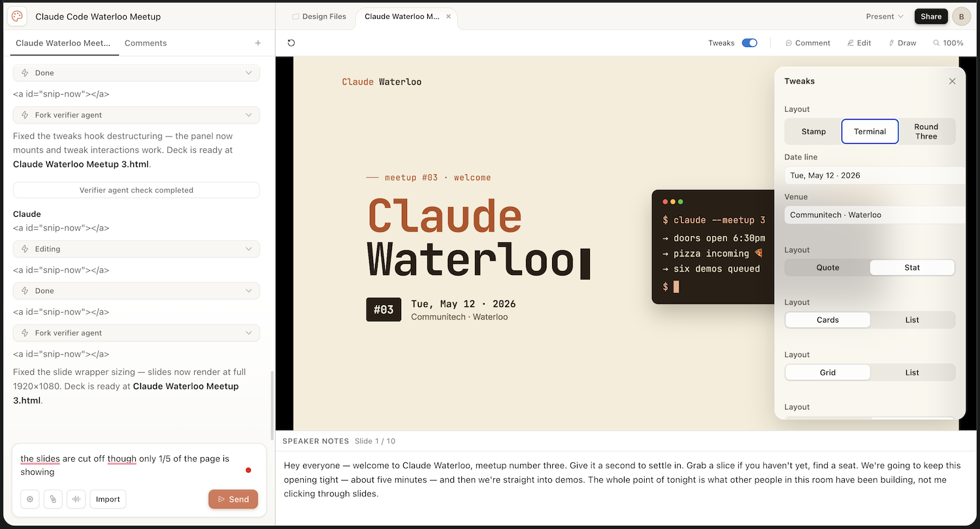Viewport: 980px width, 529px height.
Task: Click Verifier agent check completed bar
Action: [x=137, y=190]
